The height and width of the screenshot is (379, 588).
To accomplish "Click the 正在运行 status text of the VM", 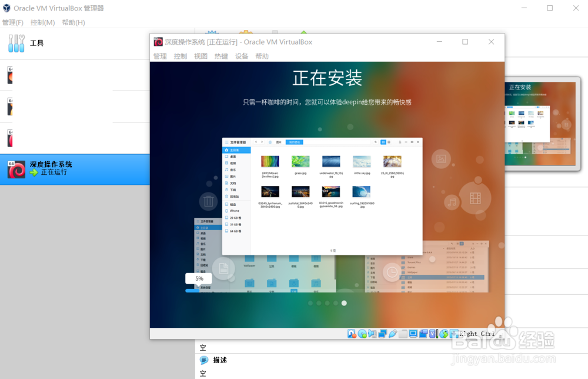I will click(x=54, y=172).
